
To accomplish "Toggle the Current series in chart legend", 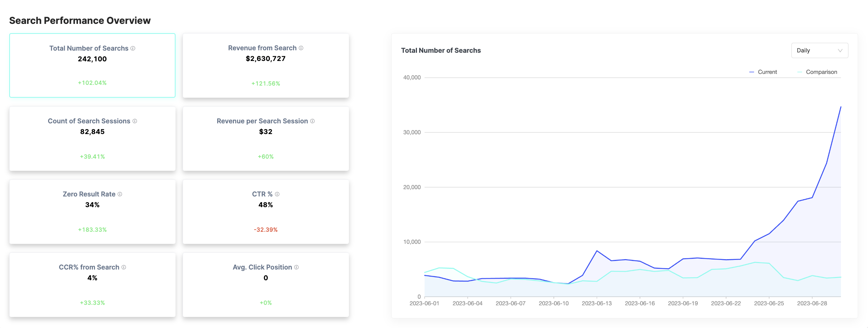I will pos(767,72).
